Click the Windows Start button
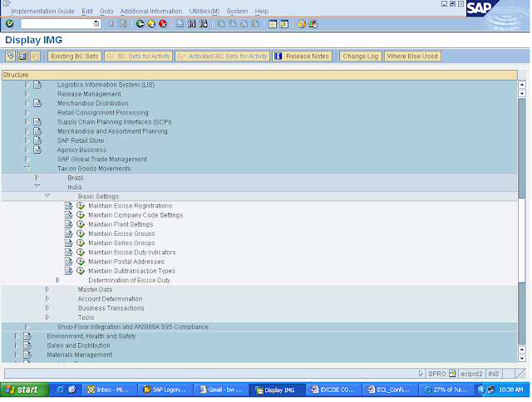 click(25, 390)
